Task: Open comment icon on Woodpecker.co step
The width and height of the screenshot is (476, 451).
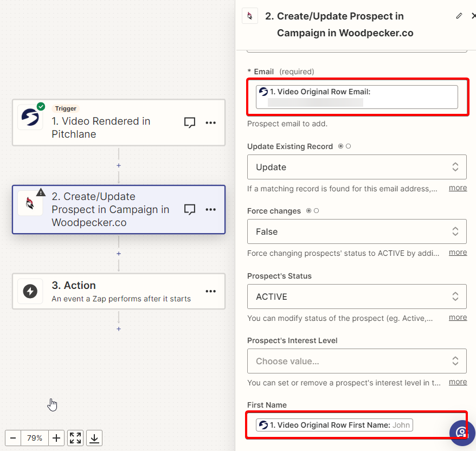Action: click(190, 209)
